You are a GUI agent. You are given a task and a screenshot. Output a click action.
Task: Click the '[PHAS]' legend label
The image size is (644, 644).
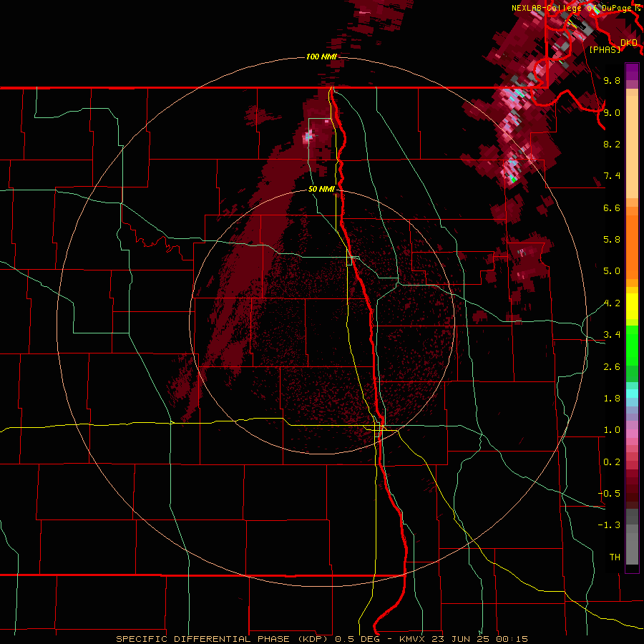[x=605, y=49]
